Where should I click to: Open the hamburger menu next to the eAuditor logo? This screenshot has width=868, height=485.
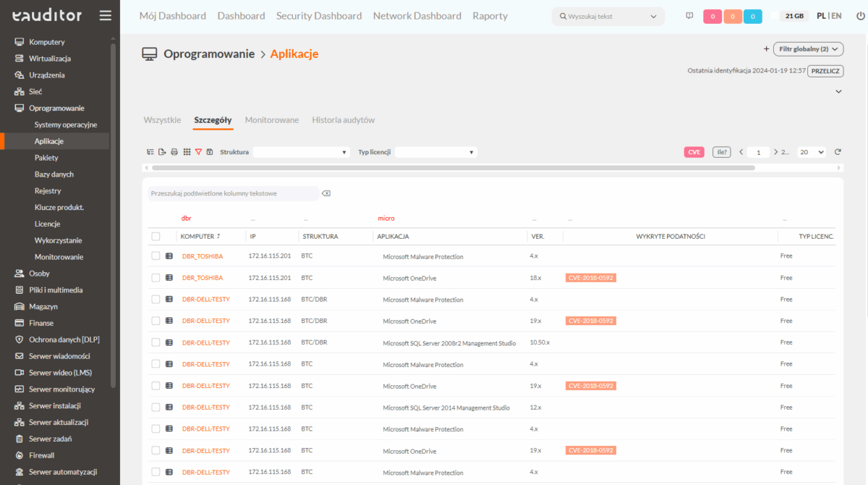106,15
